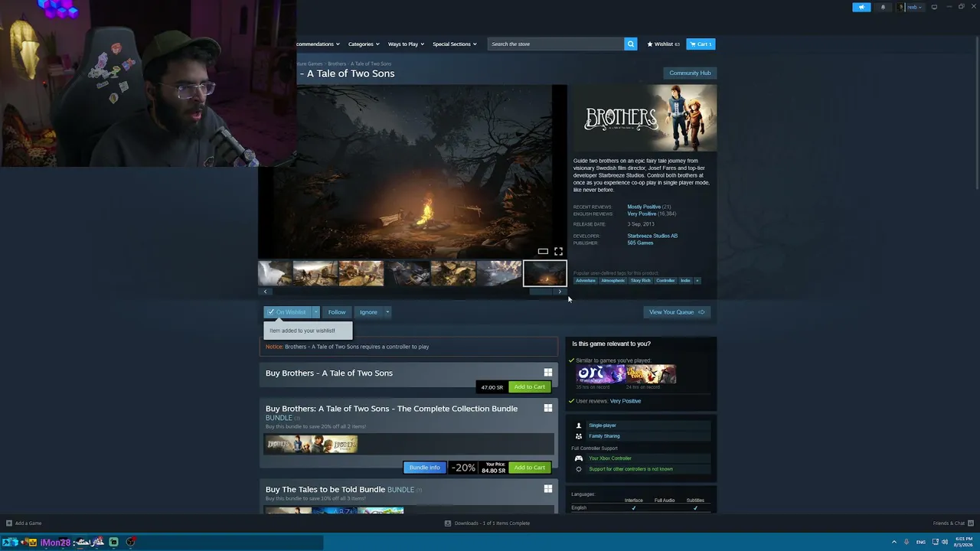
Task: Select the selected campfire screenshot thumbnail
Action: click(545, 273)
